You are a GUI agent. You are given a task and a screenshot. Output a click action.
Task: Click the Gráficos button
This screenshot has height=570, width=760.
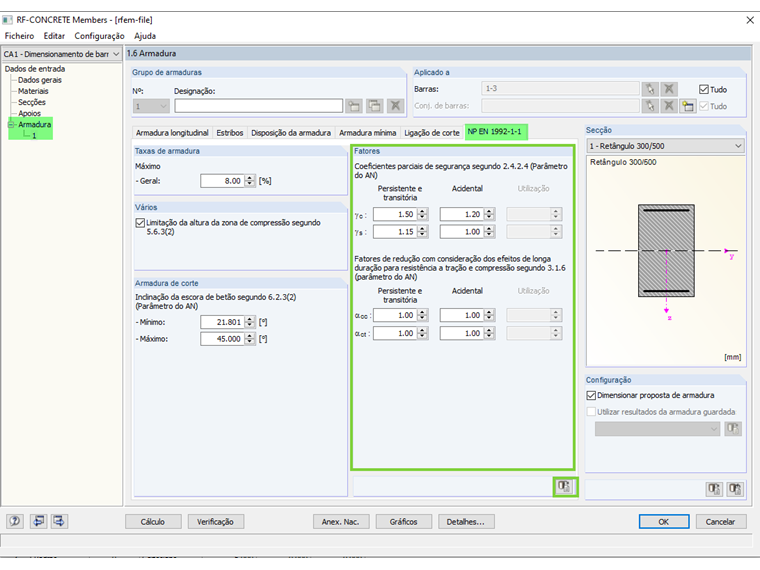coord(403,522)
